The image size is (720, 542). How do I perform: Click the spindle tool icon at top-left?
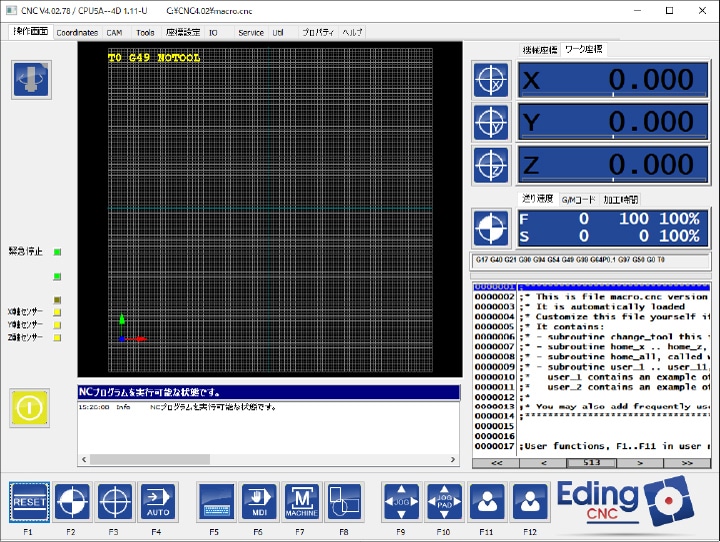click(31, 80)
